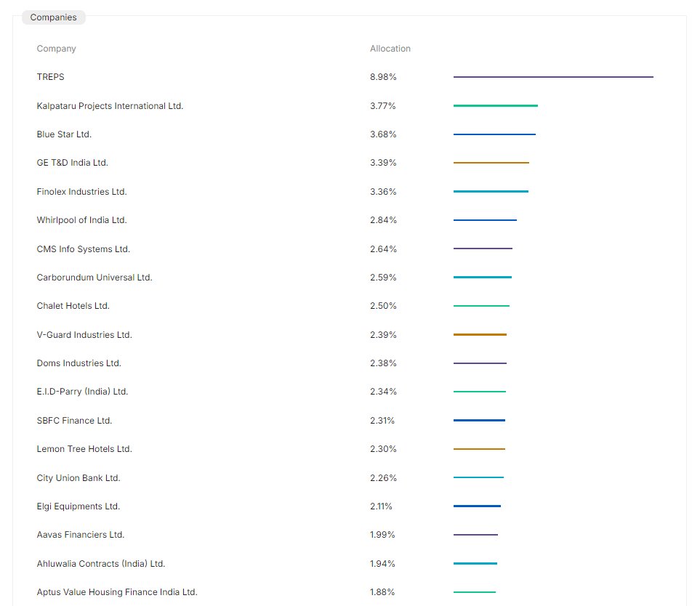This screenshot has width=700, height=606.
Task: Open Aptus Value Housing Finance India Ltd.
Action: pyautogui.click(x=117, y=591)
